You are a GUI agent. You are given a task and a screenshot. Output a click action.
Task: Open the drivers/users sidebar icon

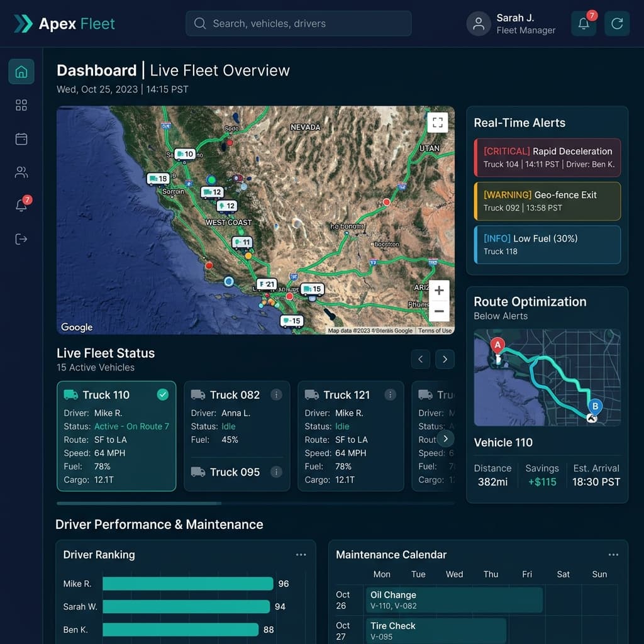(21, 172)
